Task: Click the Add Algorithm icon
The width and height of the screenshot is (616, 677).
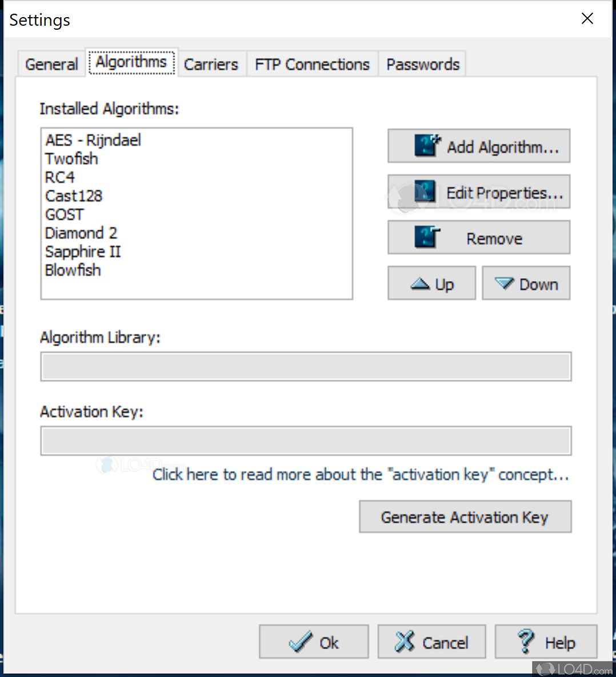Action: tap(427, 146)
